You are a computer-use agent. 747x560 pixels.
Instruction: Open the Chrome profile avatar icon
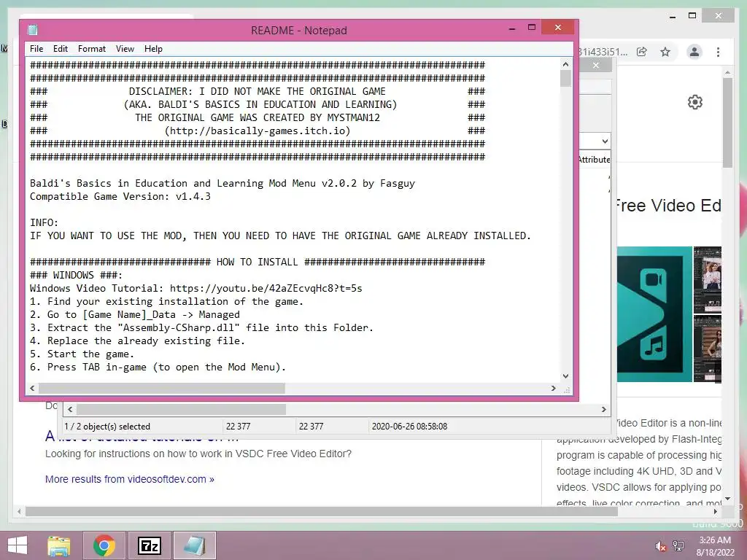point(694,52)
